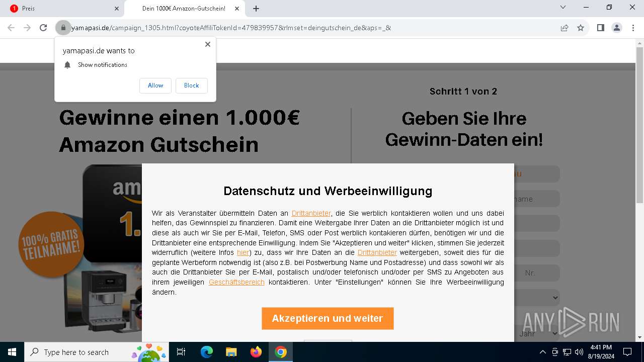The height and width of the screenshot is (362, 644).
Task: Show hidden system tray icons
Action: [x=542, y=352]
